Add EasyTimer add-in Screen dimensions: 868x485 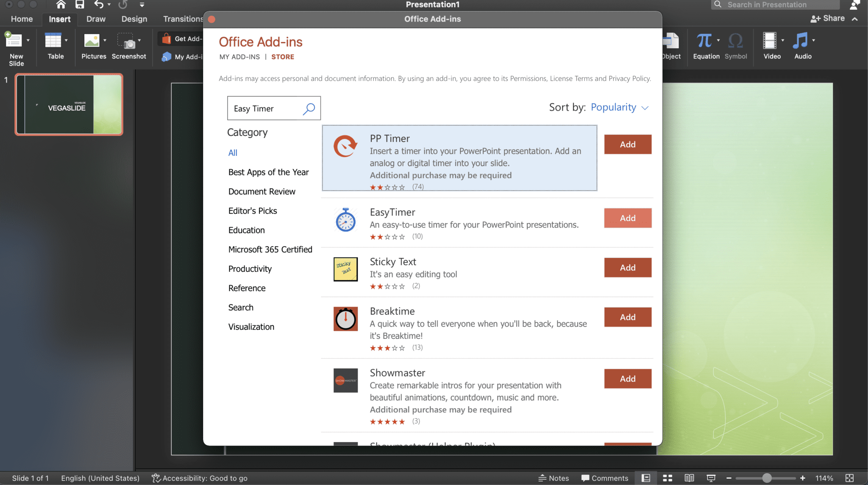tap(628, 217)
